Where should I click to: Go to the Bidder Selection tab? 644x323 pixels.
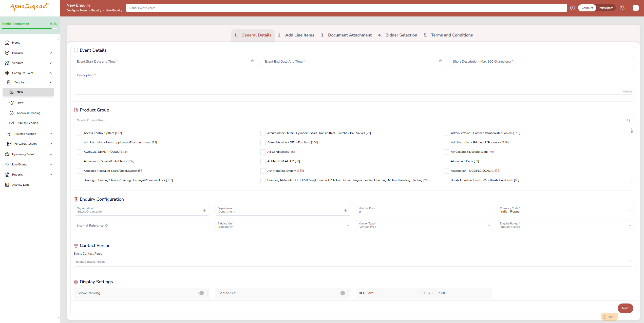point(397,35)
